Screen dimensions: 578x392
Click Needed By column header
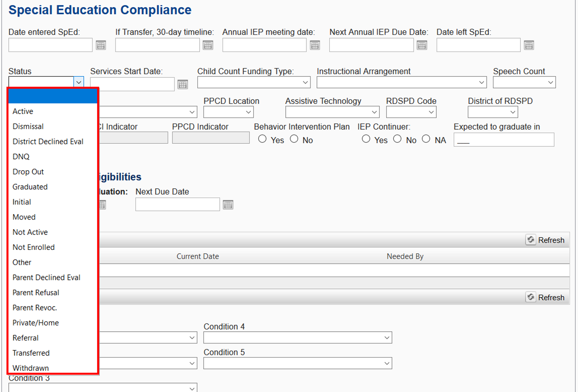[405, 256]
